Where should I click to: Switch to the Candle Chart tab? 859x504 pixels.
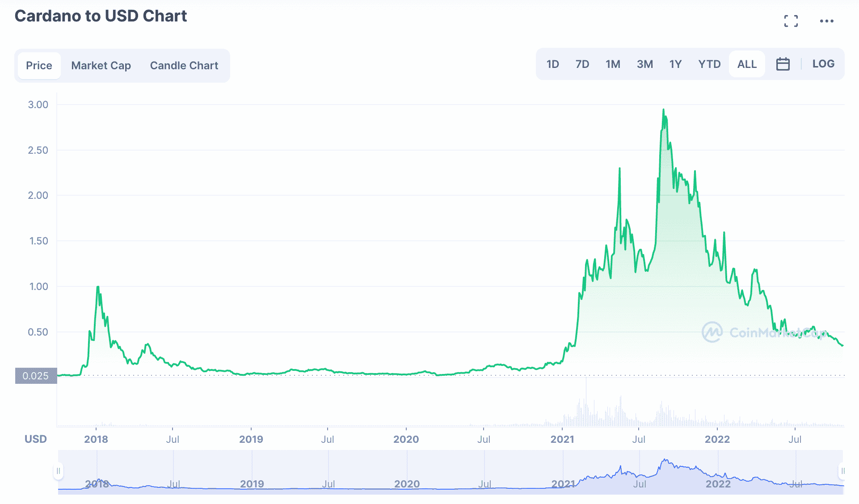click(184, 66)
